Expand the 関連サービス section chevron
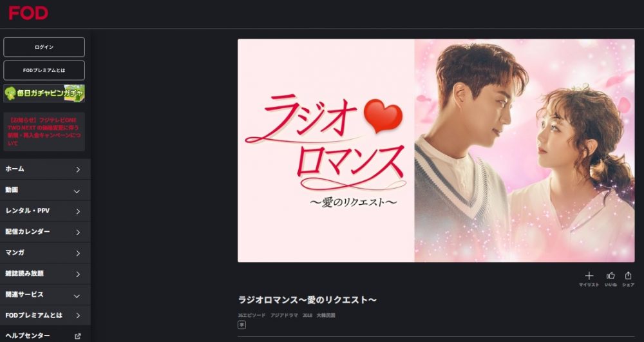 pos(77,296)
